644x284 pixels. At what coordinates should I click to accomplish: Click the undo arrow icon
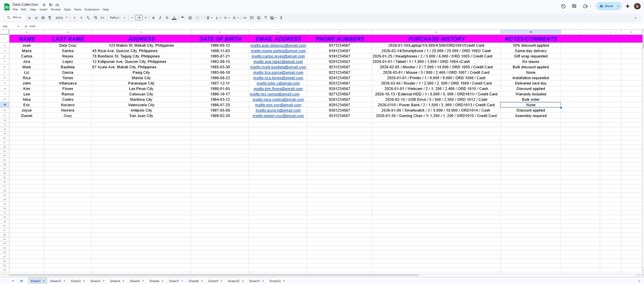pyautogui.click(x=29, y=18)
